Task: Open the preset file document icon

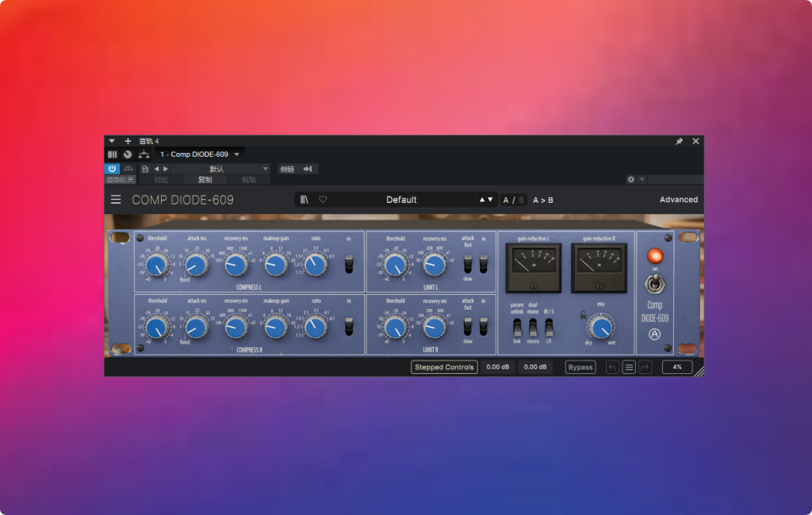Action: click(145, 169)
